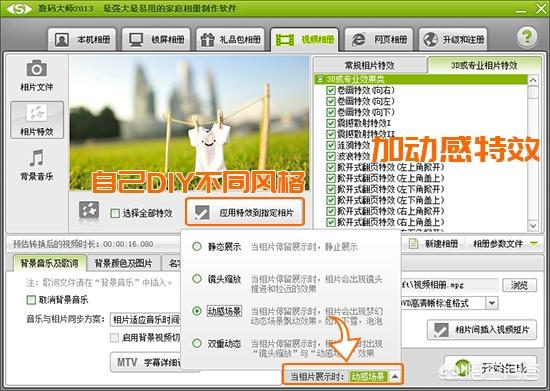Click effects list scroll up arrow
The height and width of the screenshot is (391, 550).
point(533,81)
